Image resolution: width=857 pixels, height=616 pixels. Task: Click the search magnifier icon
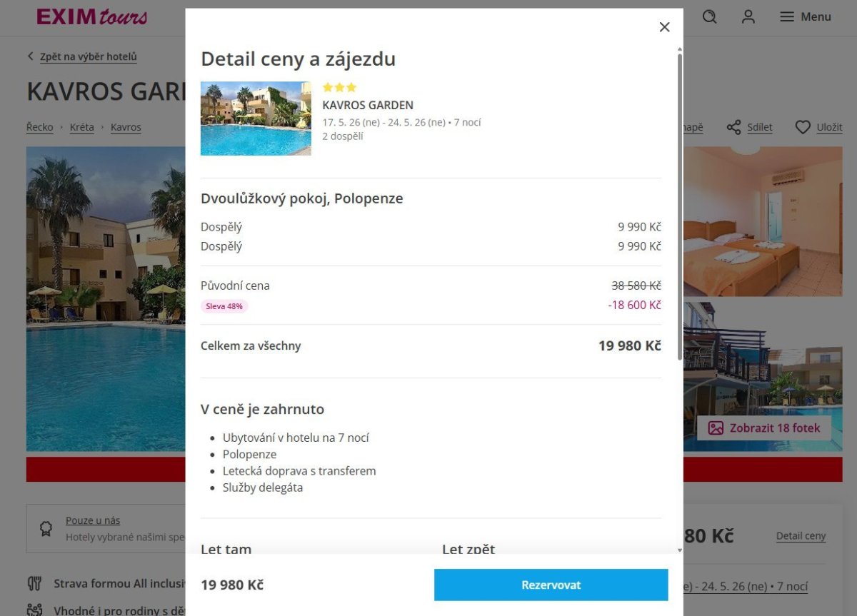[709, 16]
